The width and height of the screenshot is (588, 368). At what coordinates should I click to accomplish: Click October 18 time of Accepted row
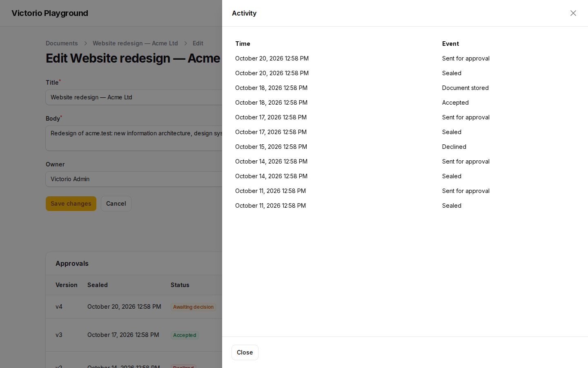click(x=271, y=103)
